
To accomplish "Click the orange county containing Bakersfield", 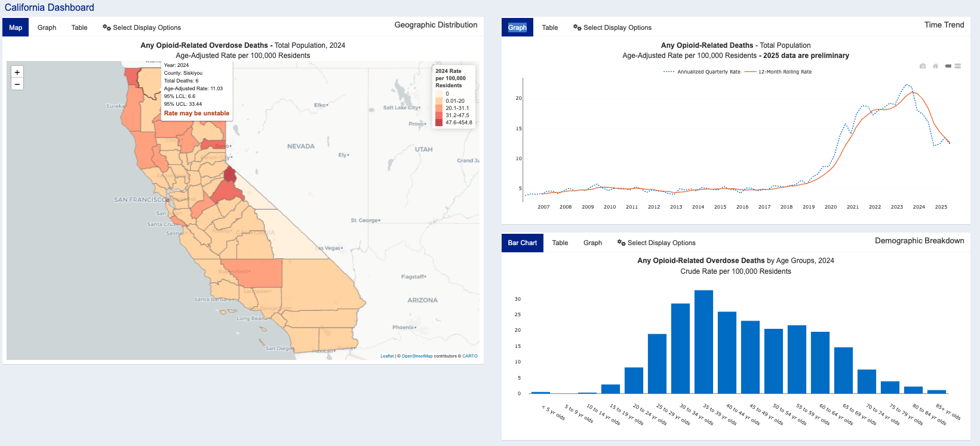I will point(257,274).
